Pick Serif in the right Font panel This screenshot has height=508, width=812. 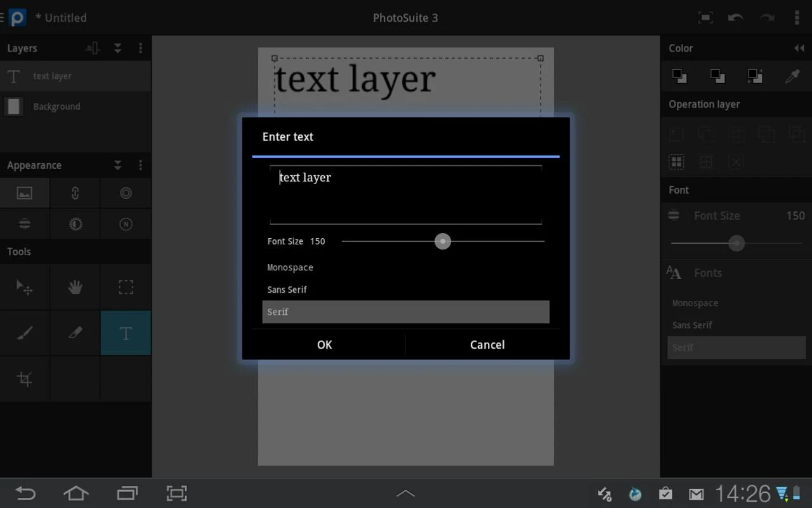[737, 347]
